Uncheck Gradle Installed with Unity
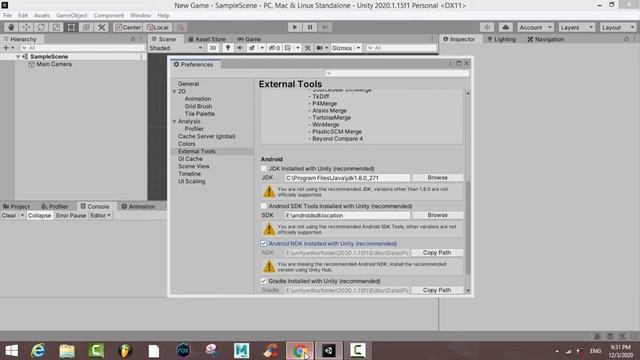Viewport: 640px width, 360px height. pyautogui.click(x=264, y=281)
